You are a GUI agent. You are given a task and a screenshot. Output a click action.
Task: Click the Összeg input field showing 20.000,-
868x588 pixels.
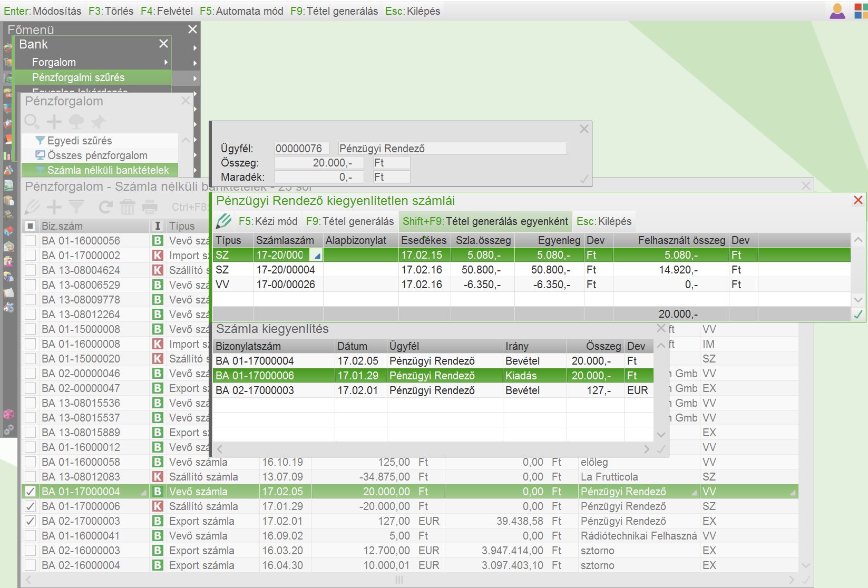tap(319, 163)
